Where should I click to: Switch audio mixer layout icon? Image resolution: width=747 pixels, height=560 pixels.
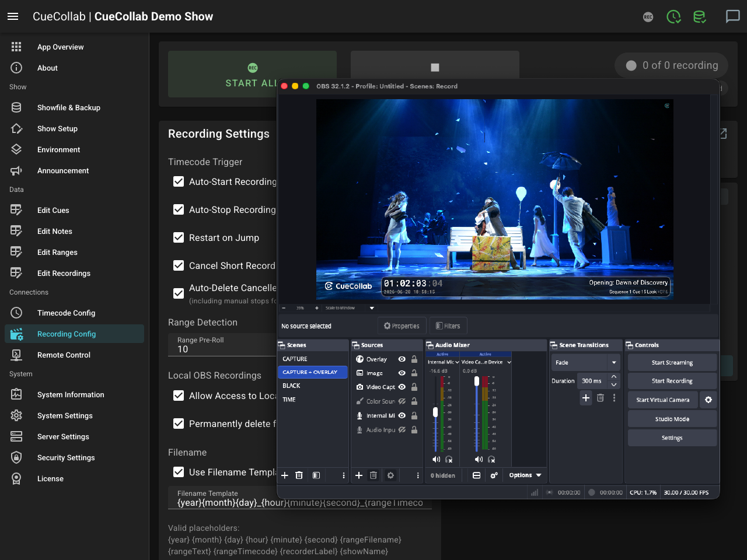coord(476,475)
